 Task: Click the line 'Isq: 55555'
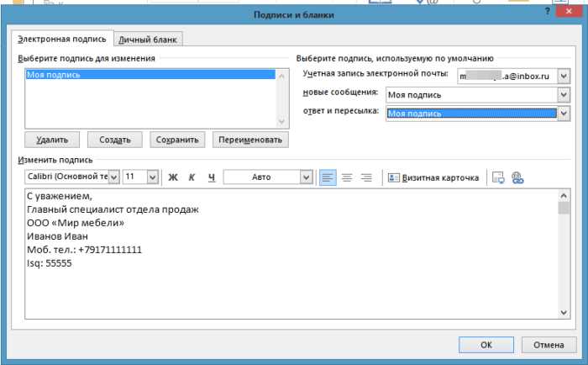[49, 263]
